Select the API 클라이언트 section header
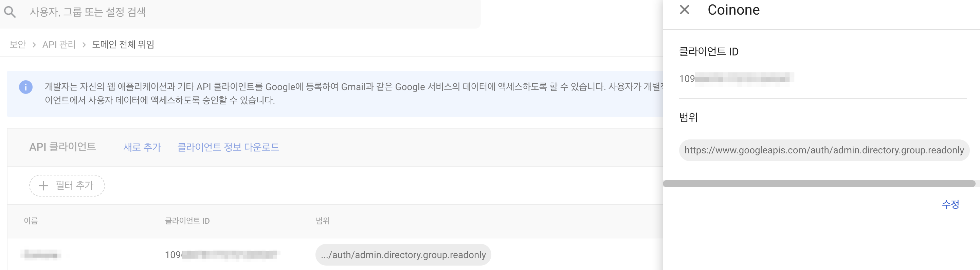Screen dimensions: 980x270 [63, 147]
